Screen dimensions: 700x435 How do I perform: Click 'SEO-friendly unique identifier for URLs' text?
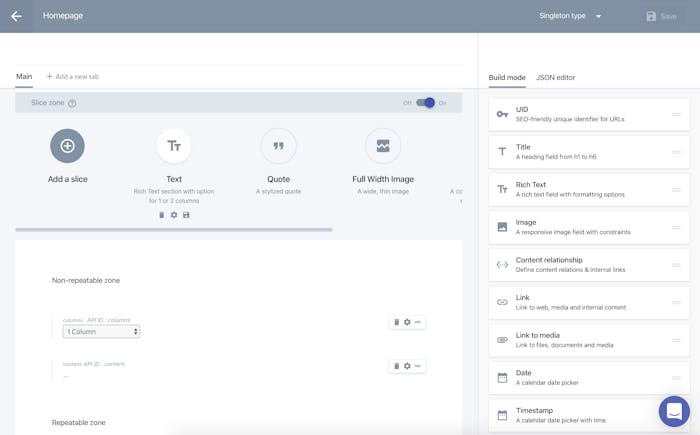pos(570,119)
